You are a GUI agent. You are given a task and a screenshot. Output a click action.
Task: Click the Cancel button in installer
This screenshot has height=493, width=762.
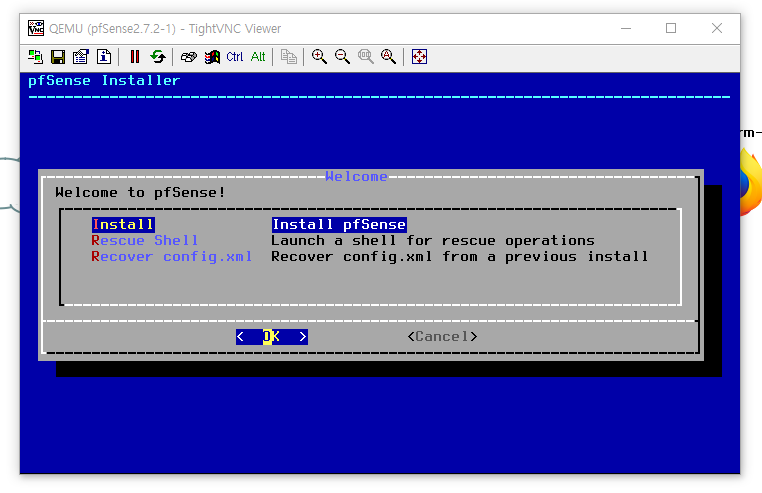pos(442,336)
